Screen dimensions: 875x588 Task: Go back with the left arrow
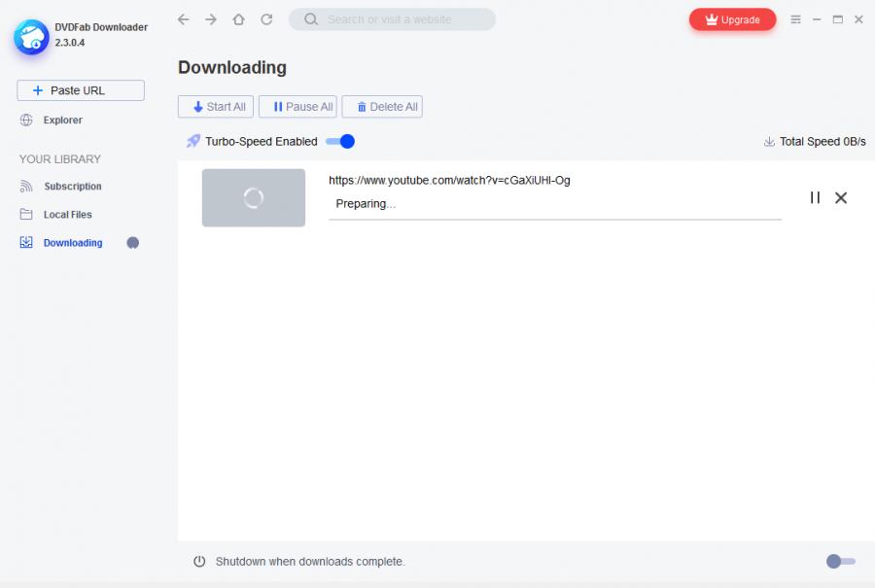[183, 19]
